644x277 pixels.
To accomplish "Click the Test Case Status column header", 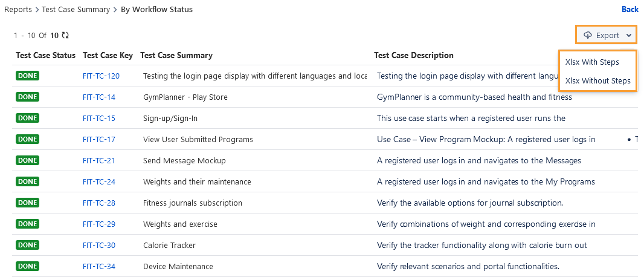I will coord(45,55).
